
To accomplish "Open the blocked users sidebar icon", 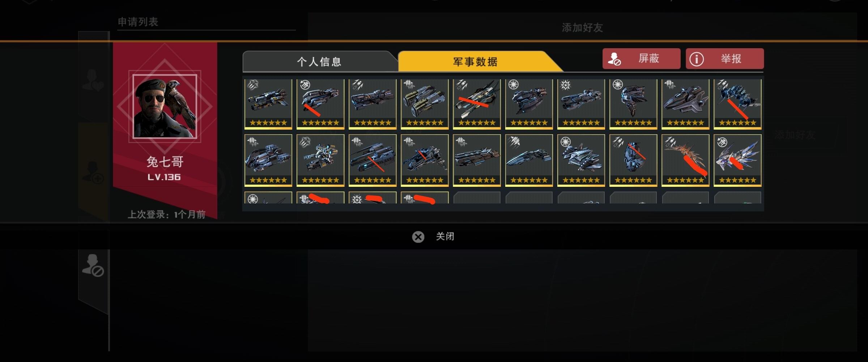I will click(x=93, y=265).
